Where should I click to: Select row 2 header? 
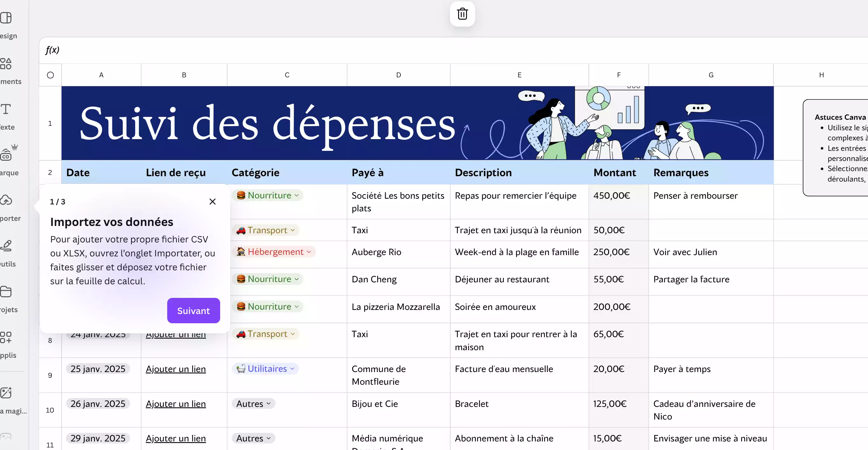click(x=50, y=172)
